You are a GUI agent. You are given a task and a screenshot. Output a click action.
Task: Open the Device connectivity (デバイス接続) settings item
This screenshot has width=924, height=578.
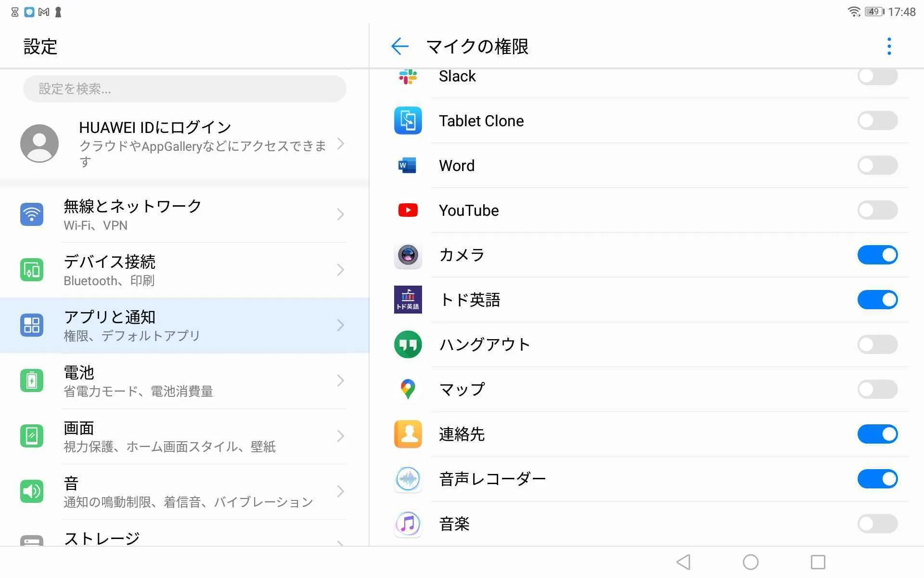point(183,270)
